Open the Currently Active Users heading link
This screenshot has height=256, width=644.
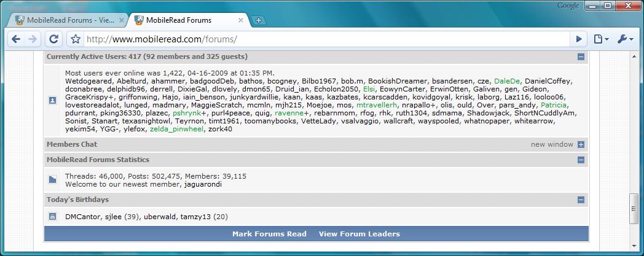pos(147,56)
